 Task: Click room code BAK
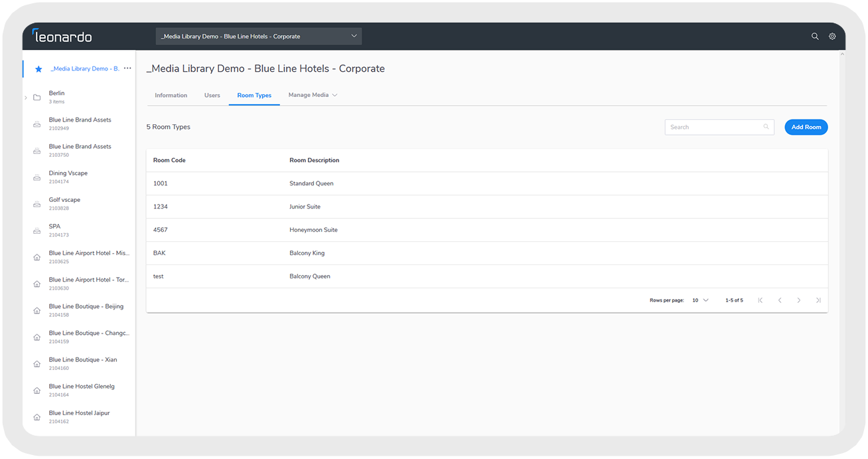tap(159, 254)
